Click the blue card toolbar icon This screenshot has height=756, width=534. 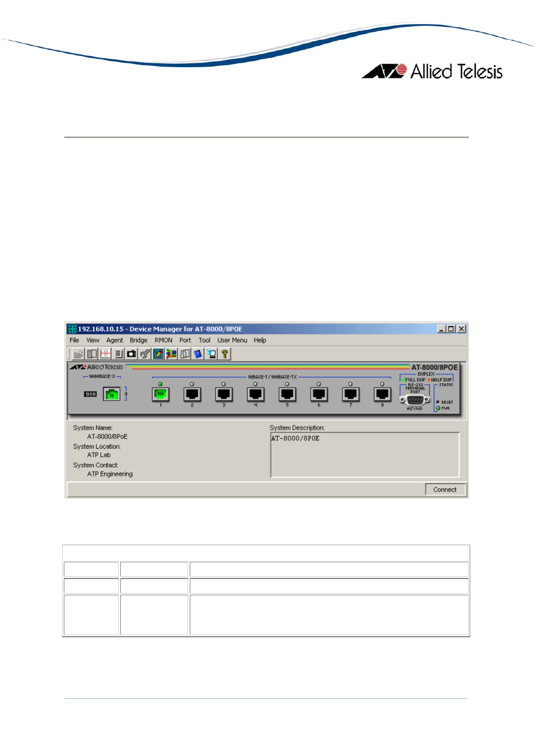point(198,354)
